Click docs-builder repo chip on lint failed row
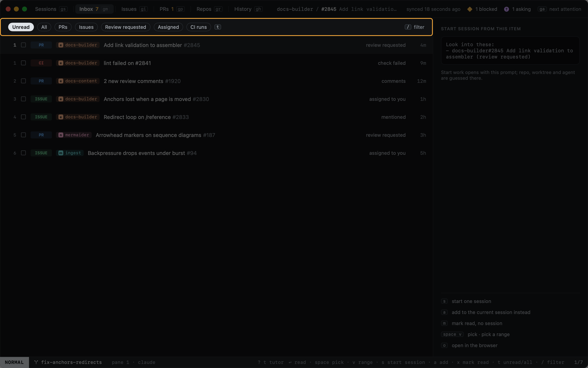The image size is (588, 368). tap(78, 63)
